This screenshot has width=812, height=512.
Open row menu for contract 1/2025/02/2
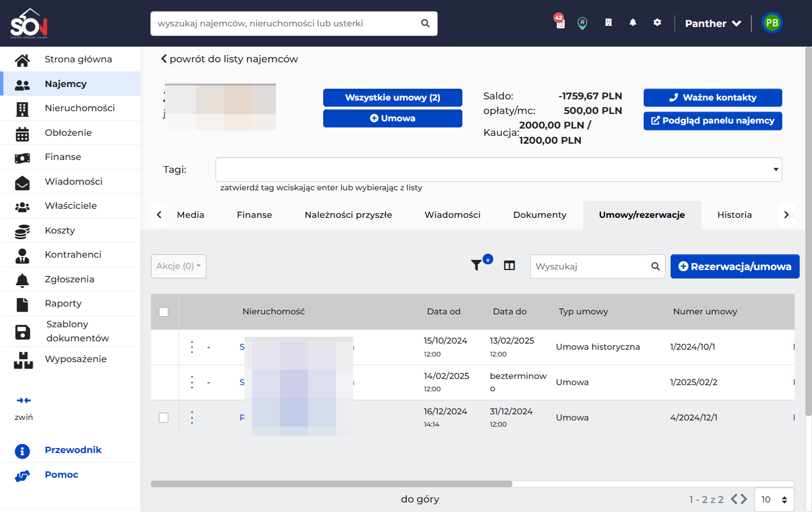[192, 382]
